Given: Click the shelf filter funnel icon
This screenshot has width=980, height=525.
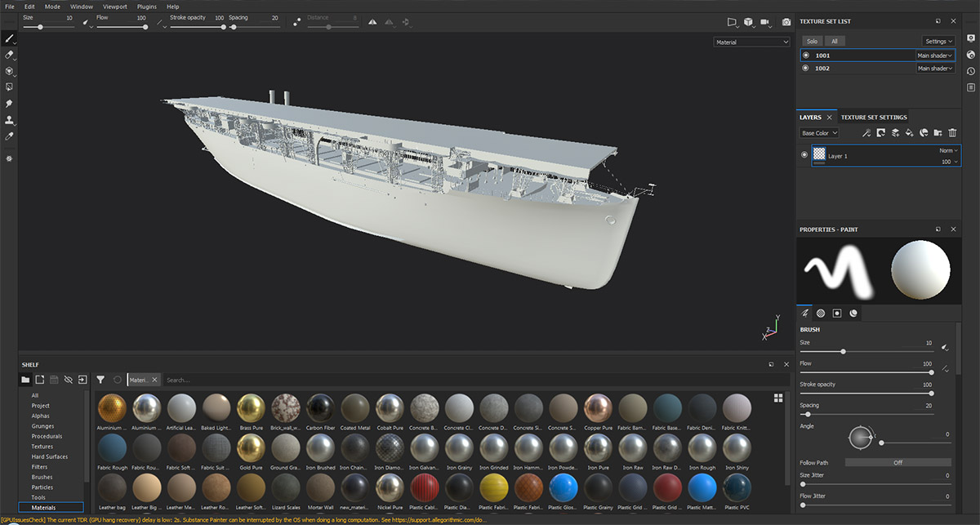Looking at the screenshot, I should 100,380.
